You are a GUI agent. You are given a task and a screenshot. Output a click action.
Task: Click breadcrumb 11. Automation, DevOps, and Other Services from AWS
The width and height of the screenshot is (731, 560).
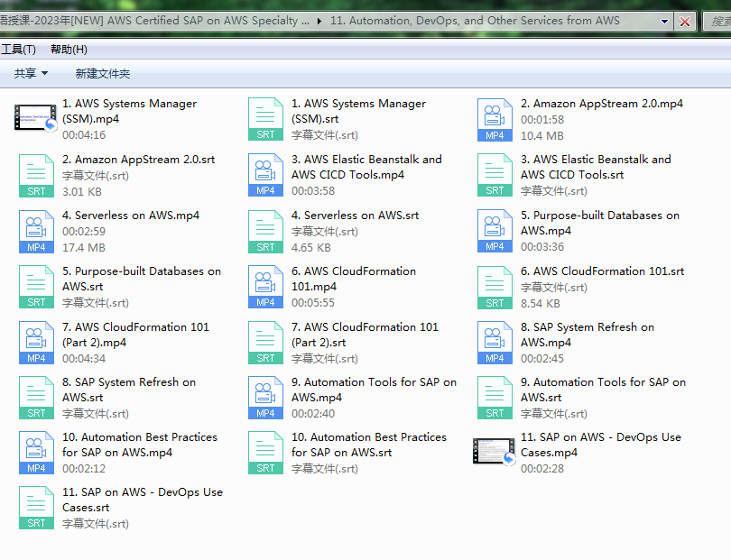pyautogui.click(x=475, y=21)
